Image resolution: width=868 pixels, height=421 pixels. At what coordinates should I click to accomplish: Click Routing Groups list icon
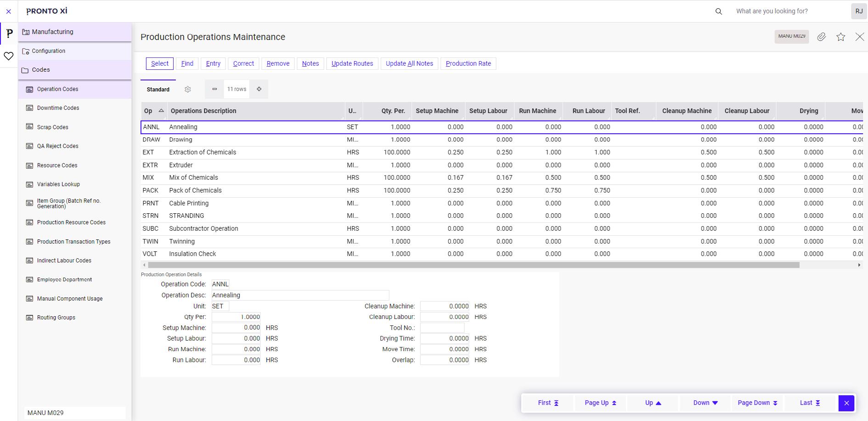pos(29,318)
